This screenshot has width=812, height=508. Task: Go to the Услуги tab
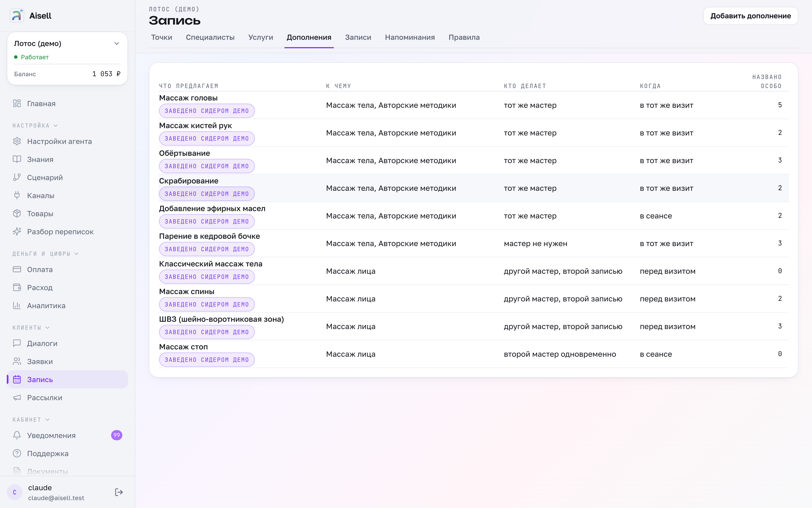point(261,37)
